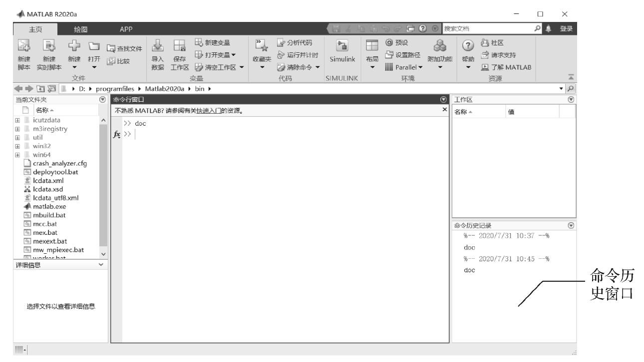Image resolution: width=644 pixels, height=362 pixels.
Task: Click the quick access help icon
Action: coord(423,29)
